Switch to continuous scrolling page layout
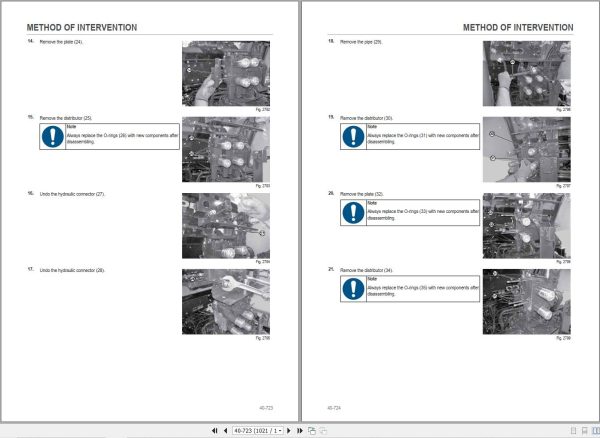Viewport: 600px width, 438px height. tap(585, 431)
